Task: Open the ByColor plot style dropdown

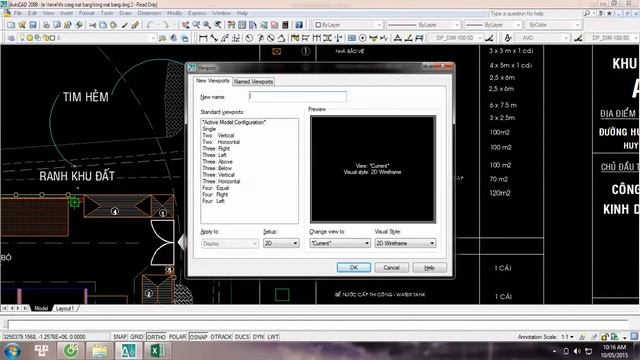Action: pyautogui.click(x=553, y=25)
